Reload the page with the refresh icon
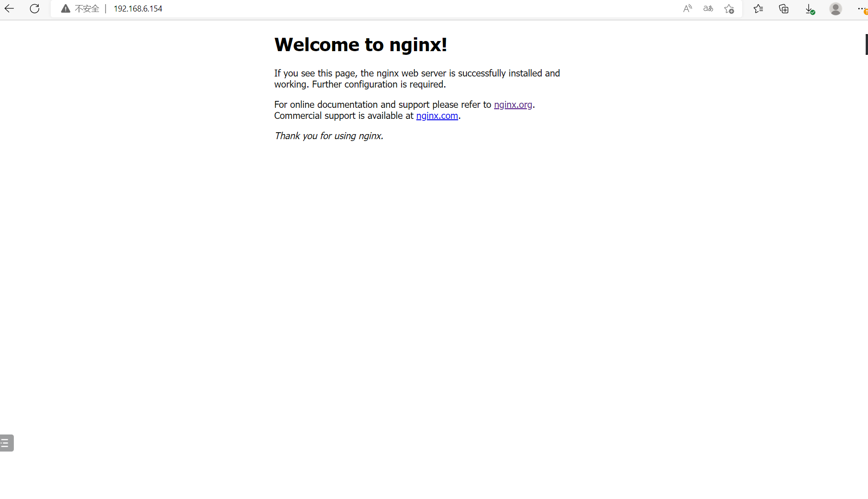The height and width of the screenshot is (499, 868). pyautogui.click(x=35, y=9)
